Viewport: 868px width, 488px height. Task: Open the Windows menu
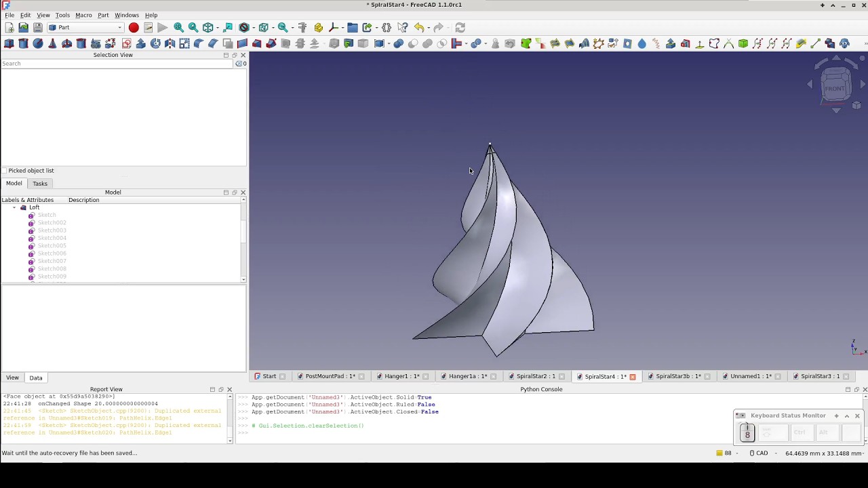[x=126, y=15]
